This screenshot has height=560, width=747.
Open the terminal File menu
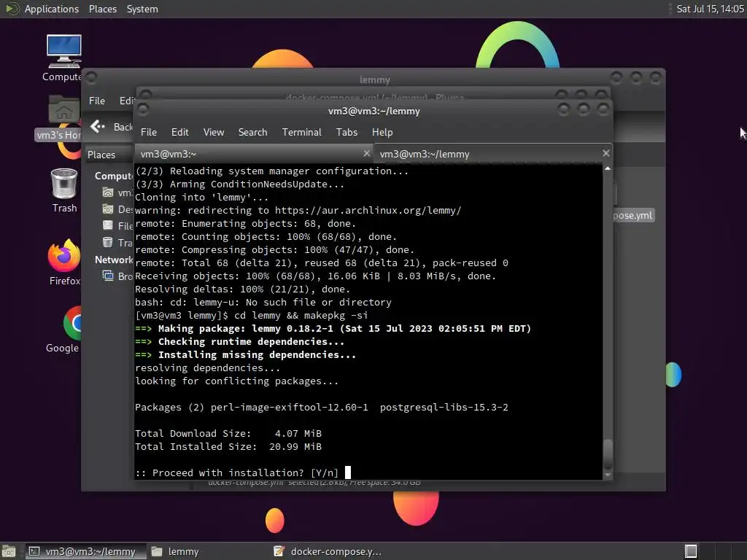point(149,133)
